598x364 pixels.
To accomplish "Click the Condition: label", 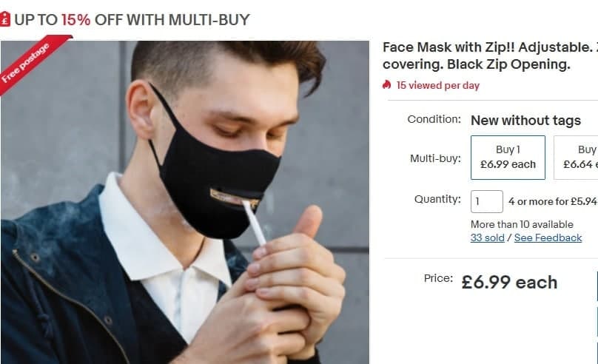I will point(434,119).
